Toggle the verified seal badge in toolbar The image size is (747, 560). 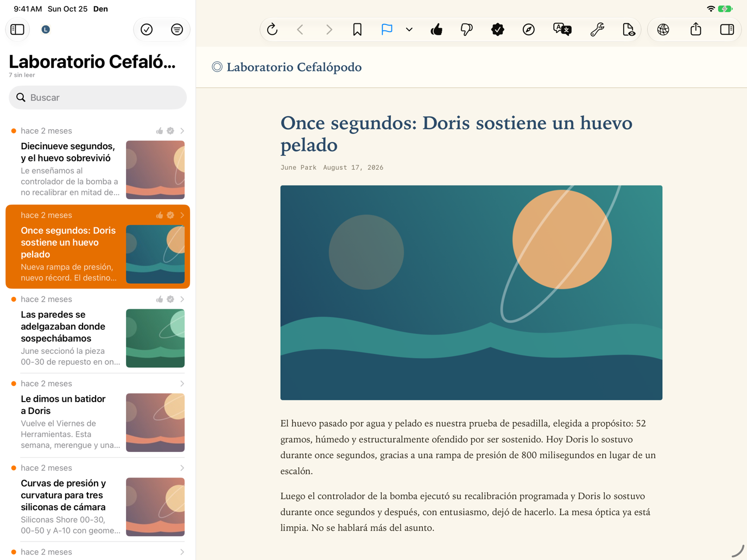pyautogui.click(x=497, y=29)
